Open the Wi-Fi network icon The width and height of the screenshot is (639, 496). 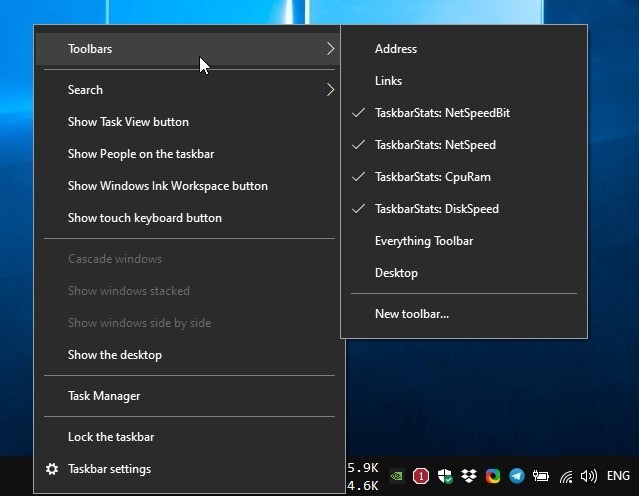click(566, 476)
